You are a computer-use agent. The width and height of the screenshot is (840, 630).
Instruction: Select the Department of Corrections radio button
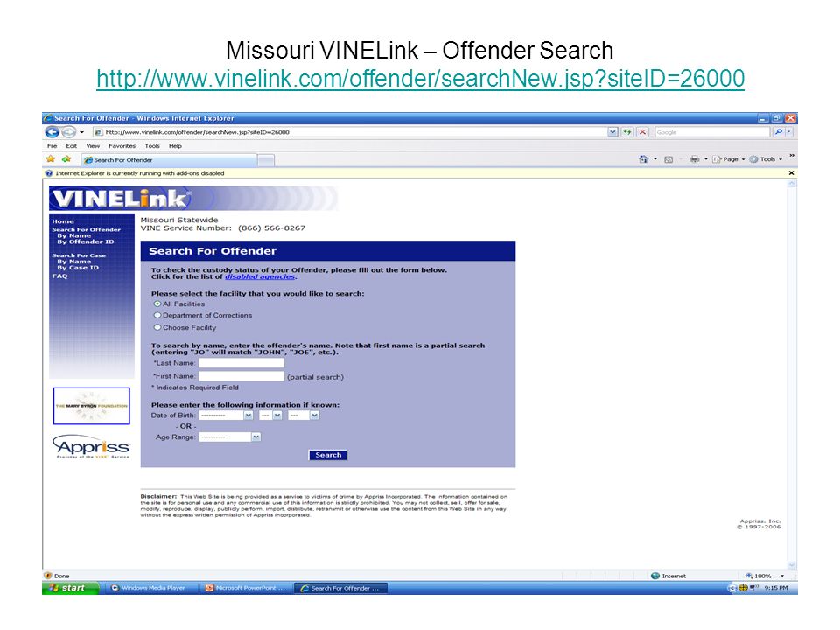coord(157,316)
